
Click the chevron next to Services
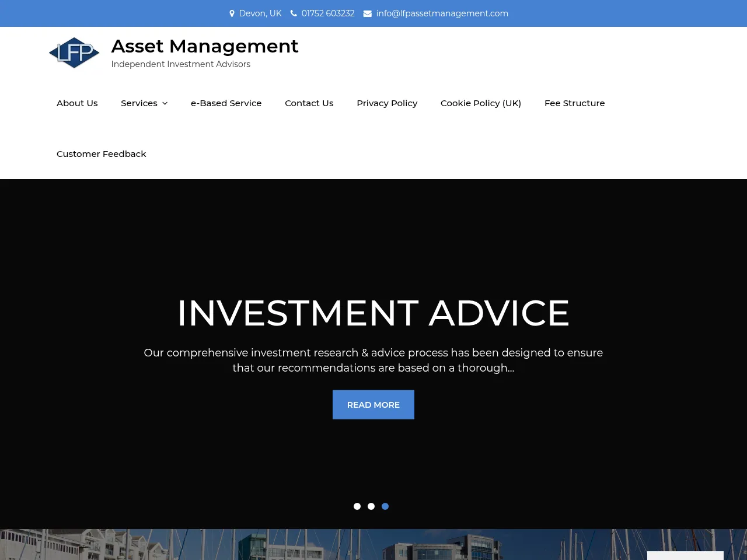click(165, 103)
